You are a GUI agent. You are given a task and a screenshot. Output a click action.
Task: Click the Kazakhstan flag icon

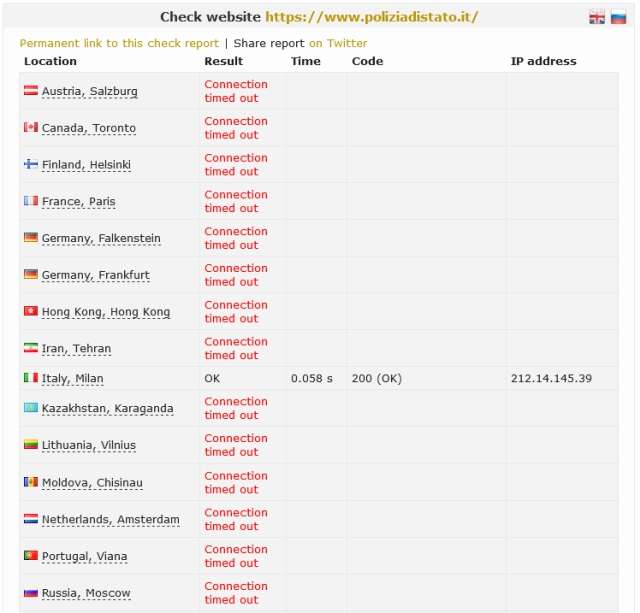point(31,408)
